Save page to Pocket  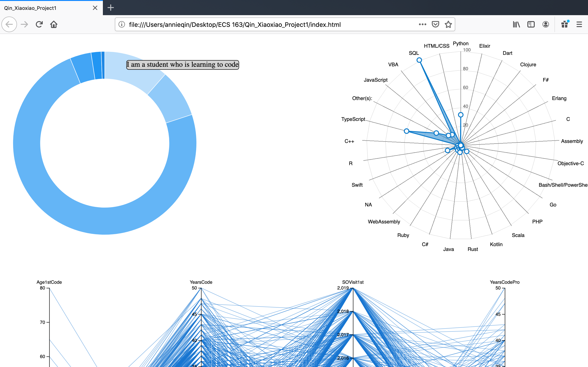[435, 24]
